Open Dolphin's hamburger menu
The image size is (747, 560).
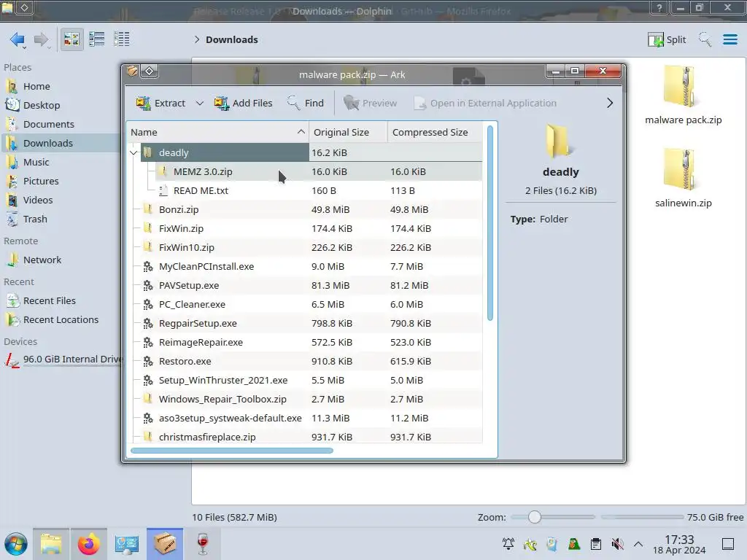[729, 39]
